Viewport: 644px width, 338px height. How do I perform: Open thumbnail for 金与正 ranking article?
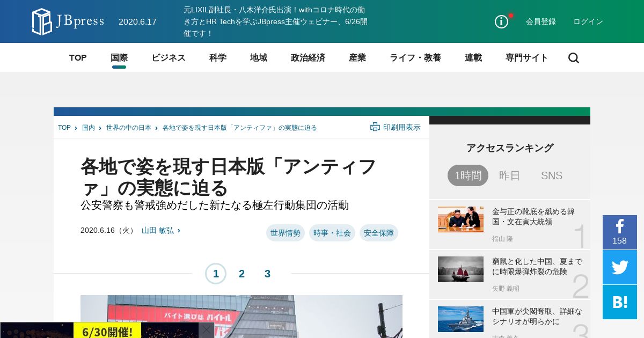point(460,219)
